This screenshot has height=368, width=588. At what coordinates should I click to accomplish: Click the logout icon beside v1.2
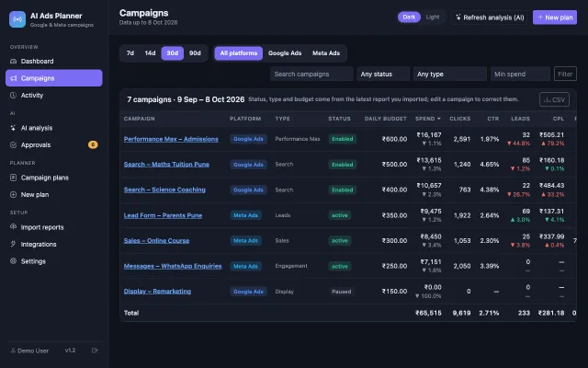95,351
